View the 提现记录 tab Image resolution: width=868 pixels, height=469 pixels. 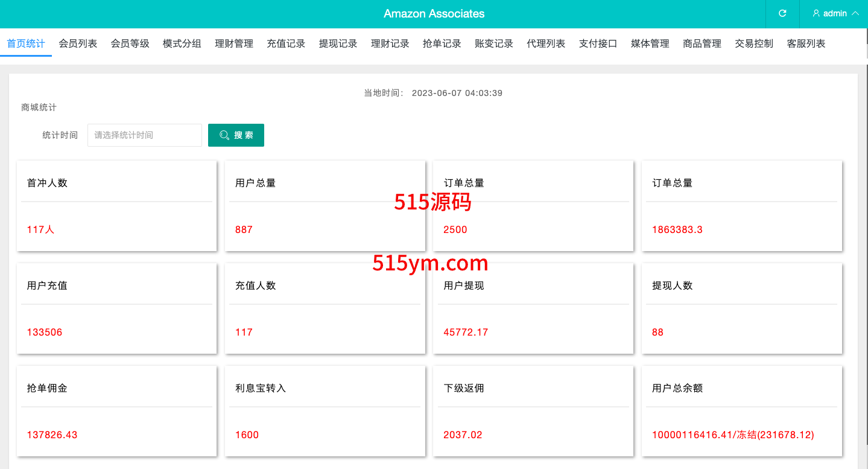(338, 43)
